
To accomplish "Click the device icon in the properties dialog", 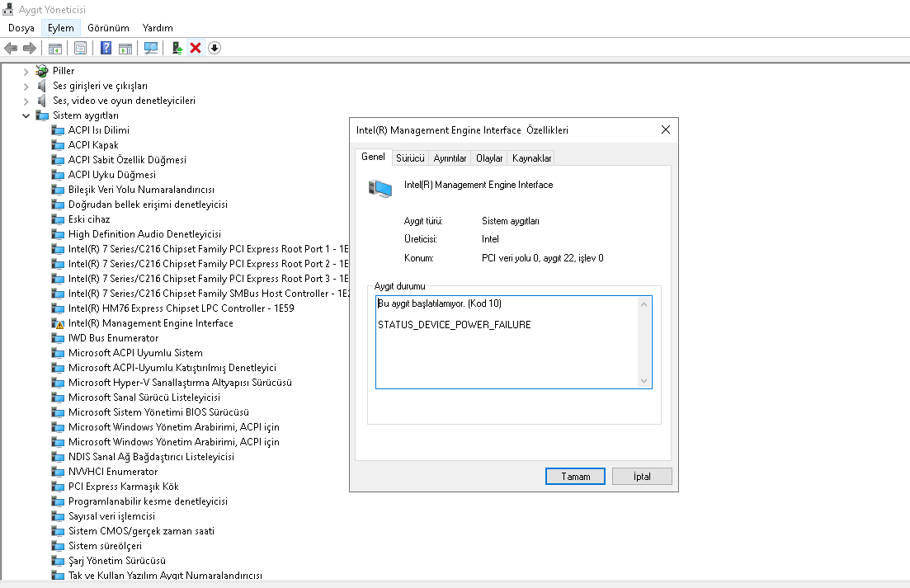I will pyautogui.click(x=380, y=189).
